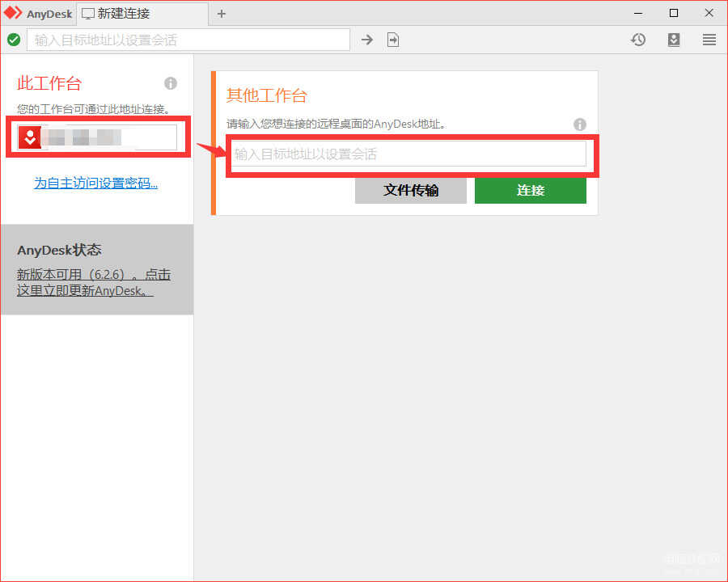Click the update link 新版本可用 (6.2.6)
The height and width of the screenshot is (582, 728).
click(94, 282)
